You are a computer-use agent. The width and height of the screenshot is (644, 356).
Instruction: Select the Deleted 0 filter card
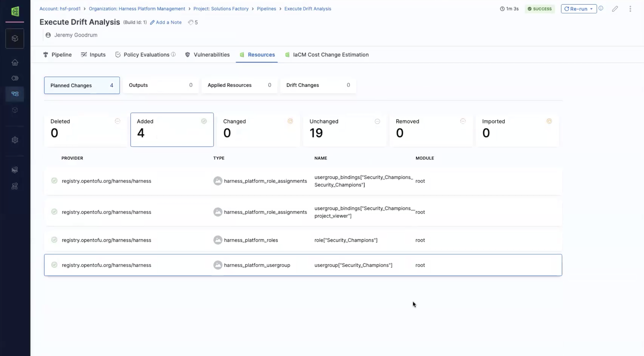pos(85,130)
